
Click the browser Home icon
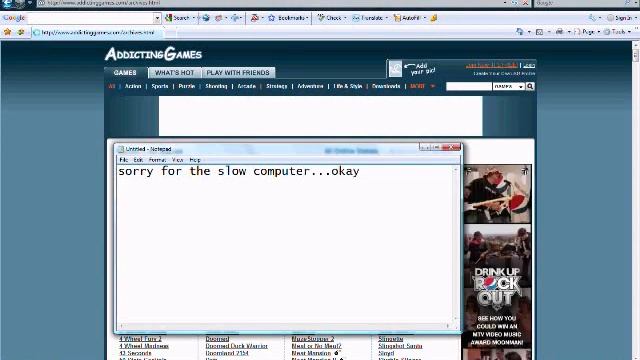[x=520, y=31]
